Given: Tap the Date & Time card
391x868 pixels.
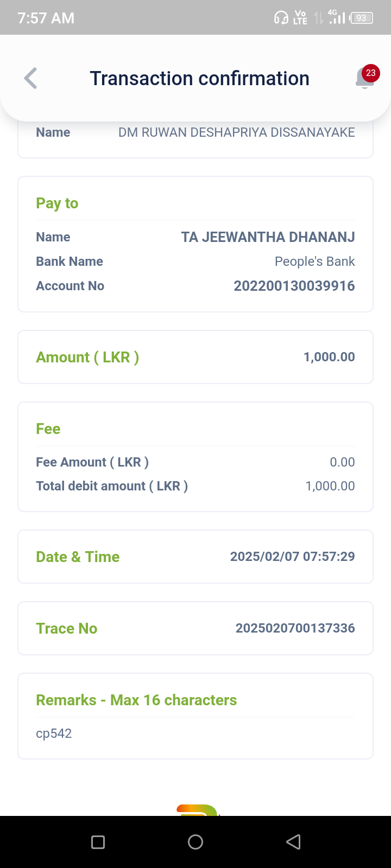Looking at the screenshot, I should click(x=195, y=557).
